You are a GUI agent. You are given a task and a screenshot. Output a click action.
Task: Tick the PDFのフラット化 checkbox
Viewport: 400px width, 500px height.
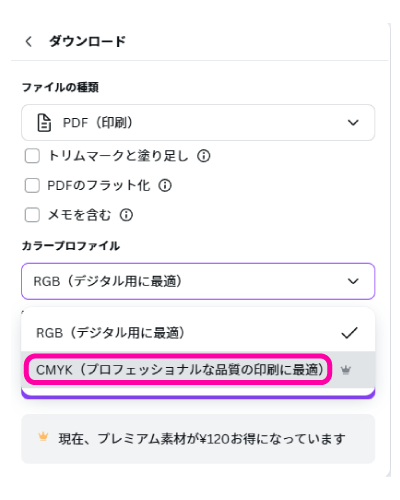tap(32, 185)
